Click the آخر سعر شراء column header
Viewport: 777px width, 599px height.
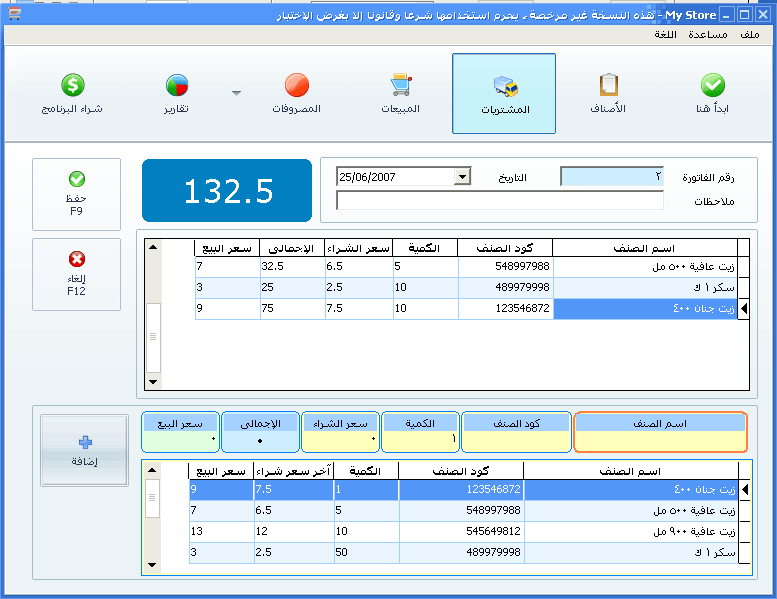(294, 471)
